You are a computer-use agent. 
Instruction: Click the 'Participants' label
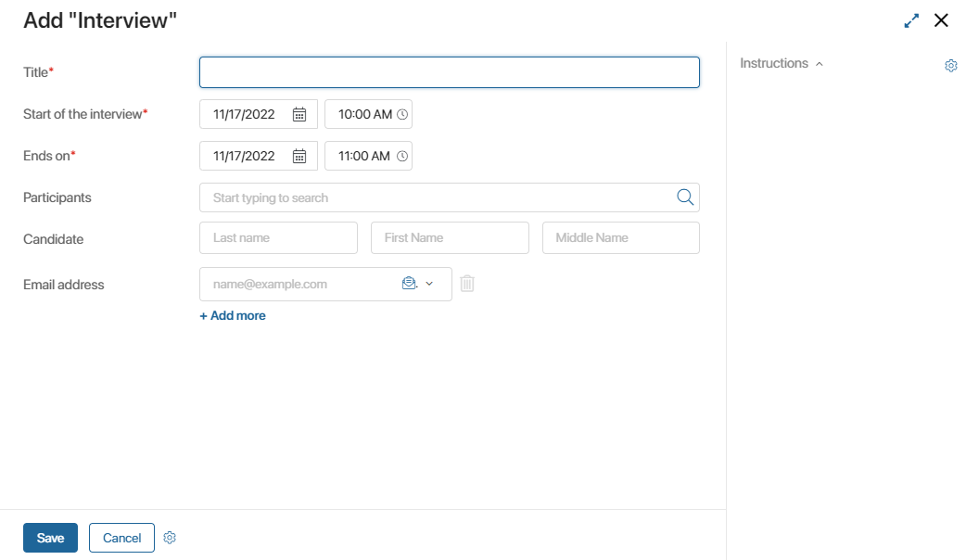(57, 197)
